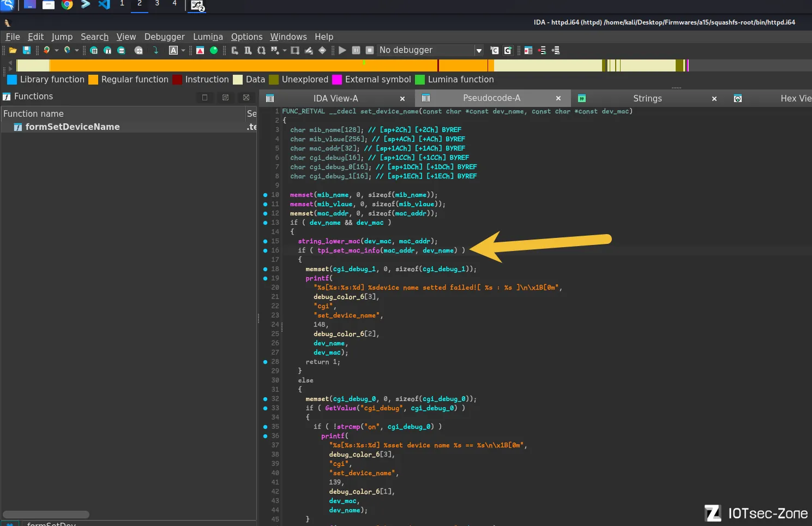Open the Options menu
This screenshot has height=526, width=812.
tap(246, 37)
